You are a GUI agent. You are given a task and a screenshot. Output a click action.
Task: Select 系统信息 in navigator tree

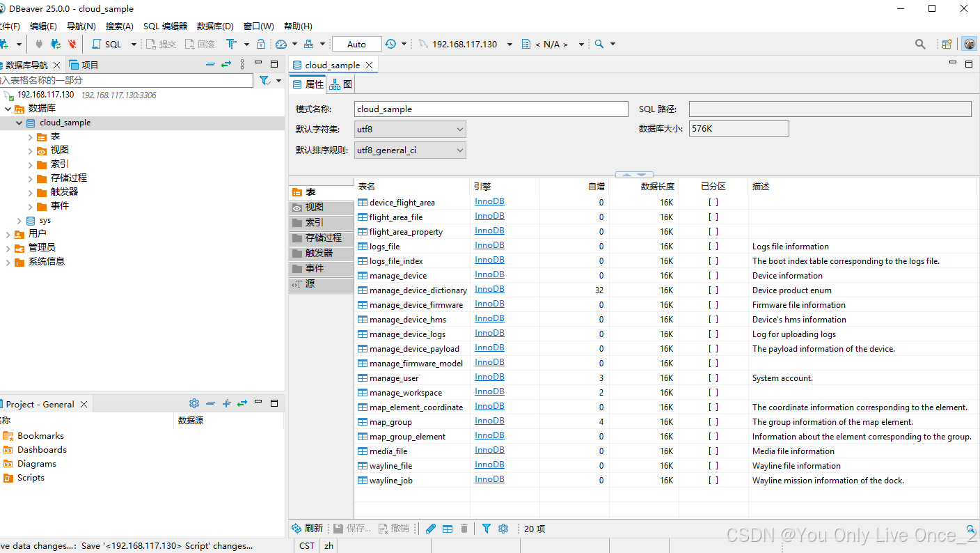[x=47, y=261]
